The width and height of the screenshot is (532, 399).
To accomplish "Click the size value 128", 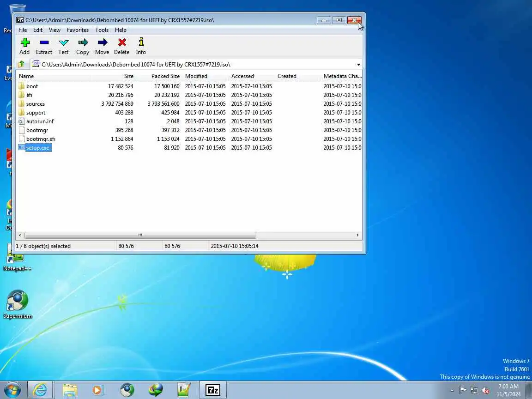I will 129,121.
